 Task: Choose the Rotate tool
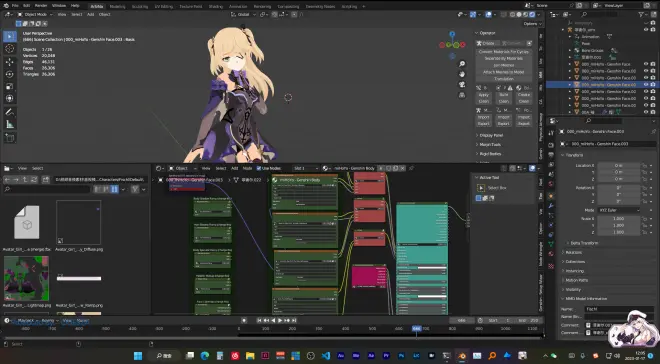click(x=10, y=74)
